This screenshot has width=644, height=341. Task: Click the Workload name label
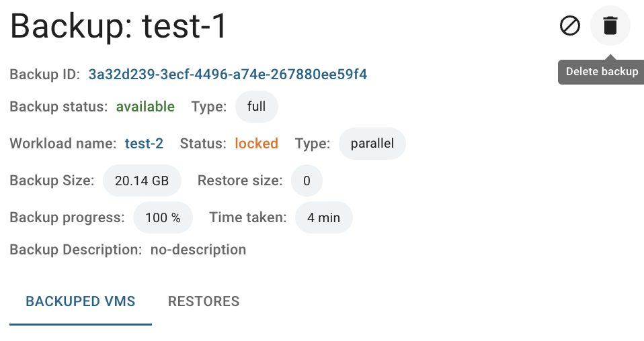coord(63,143)
